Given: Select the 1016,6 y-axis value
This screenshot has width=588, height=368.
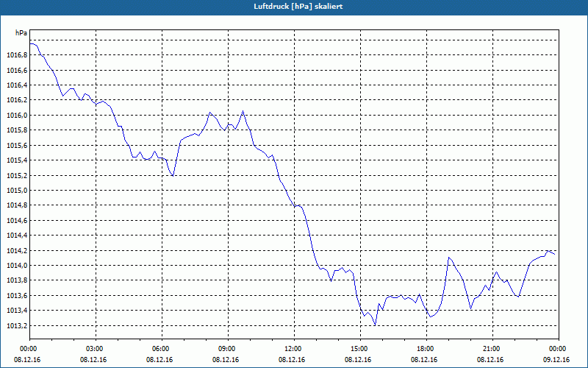Looking at the screenshot, I should [x=17, y=70].
